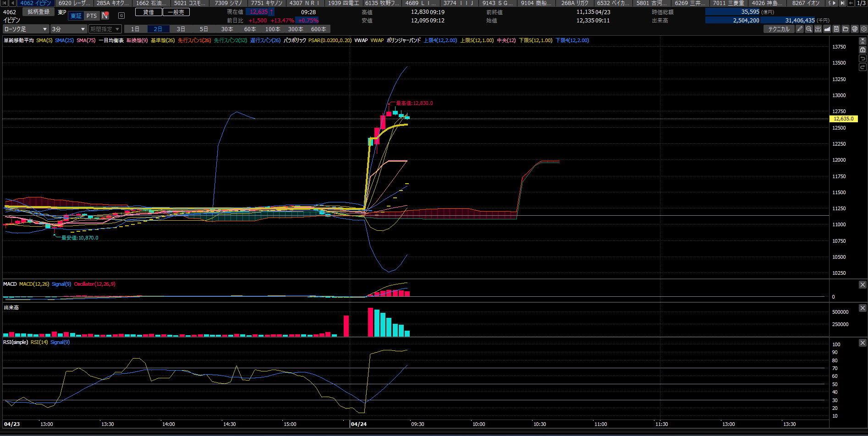This screenshot has width=868, height=436.
Task: Open the news N icon
Action: tap(105, 16)
